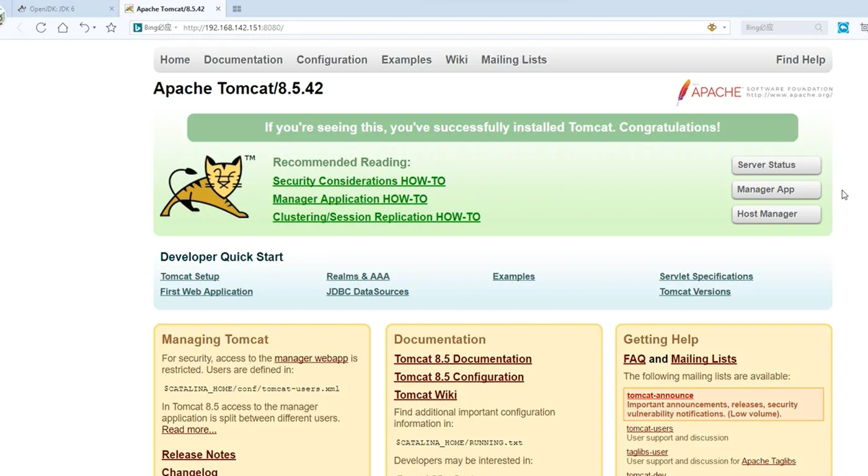Image resolution: width=868 pixels, height=476 pixels.
Task: Open the Apache Taglibs link
Action: 769,461
